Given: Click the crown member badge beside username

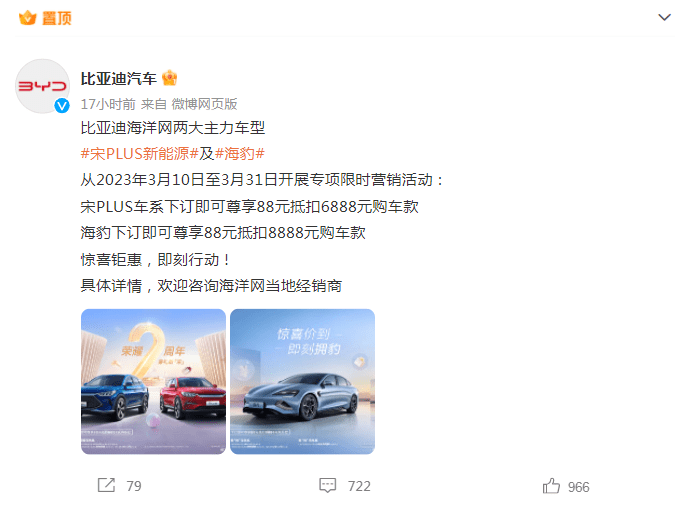Looking at the screenshot, I should (169, 78).
